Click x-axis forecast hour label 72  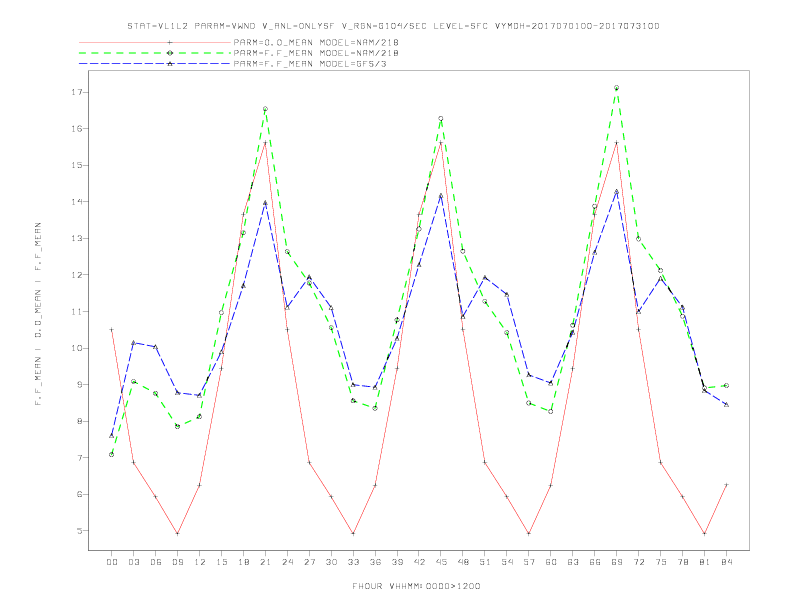pyautogui.click(x=638, y=562)
